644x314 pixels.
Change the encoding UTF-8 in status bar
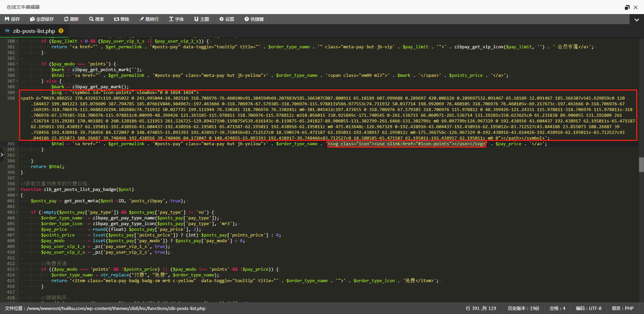coord(588,308)
